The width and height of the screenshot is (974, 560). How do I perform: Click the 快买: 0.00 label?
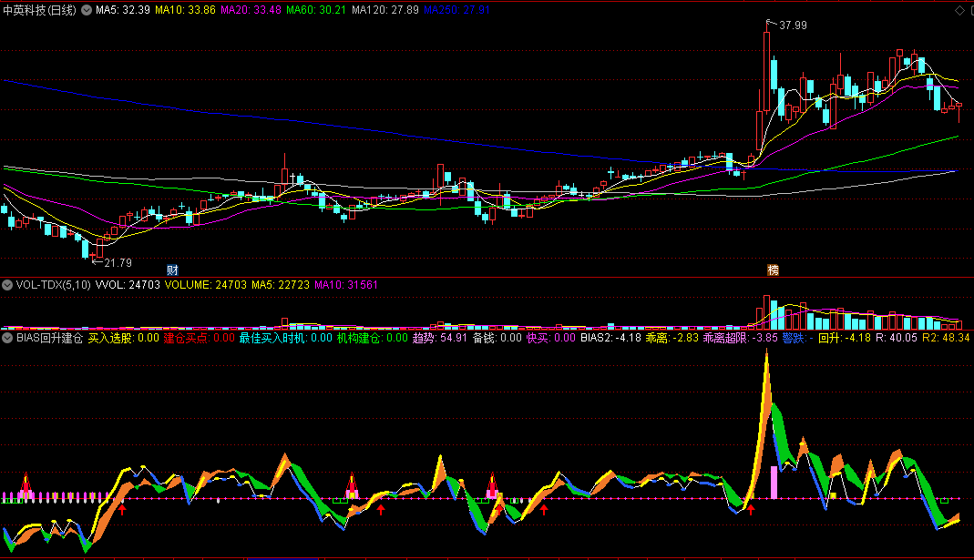coord(551,338)
